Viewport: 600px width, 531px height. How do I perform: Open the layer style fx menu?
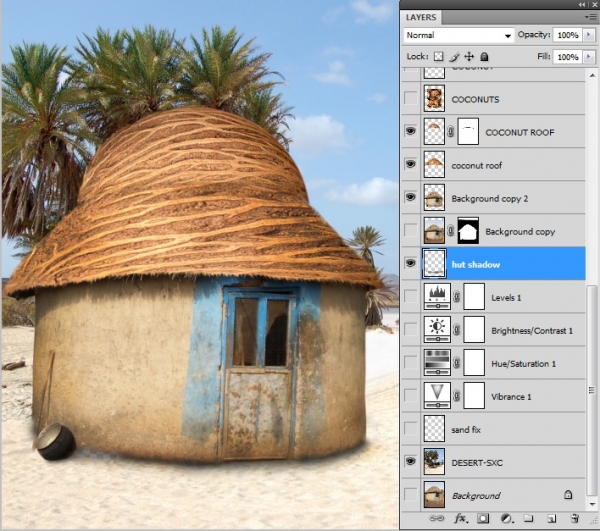[461, 518]
